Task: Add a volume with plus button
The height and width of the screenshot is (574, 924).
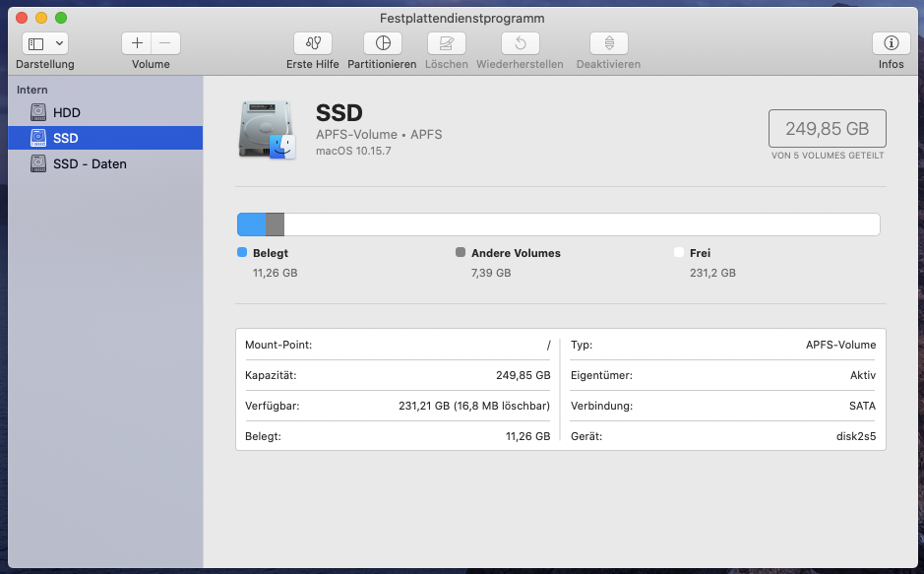Action: (137, 43)
